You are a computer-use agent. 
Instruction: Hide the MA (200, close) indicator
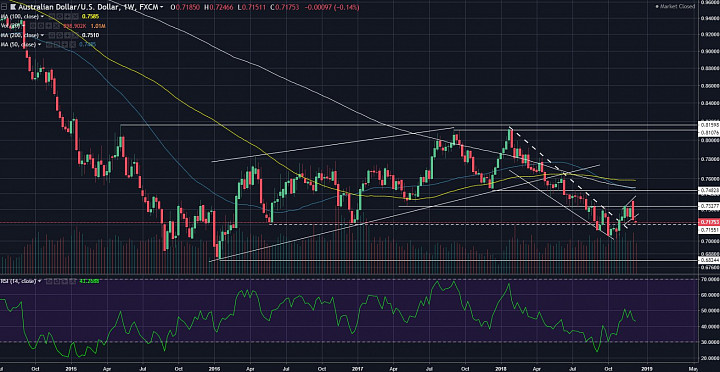coord(52,35)
